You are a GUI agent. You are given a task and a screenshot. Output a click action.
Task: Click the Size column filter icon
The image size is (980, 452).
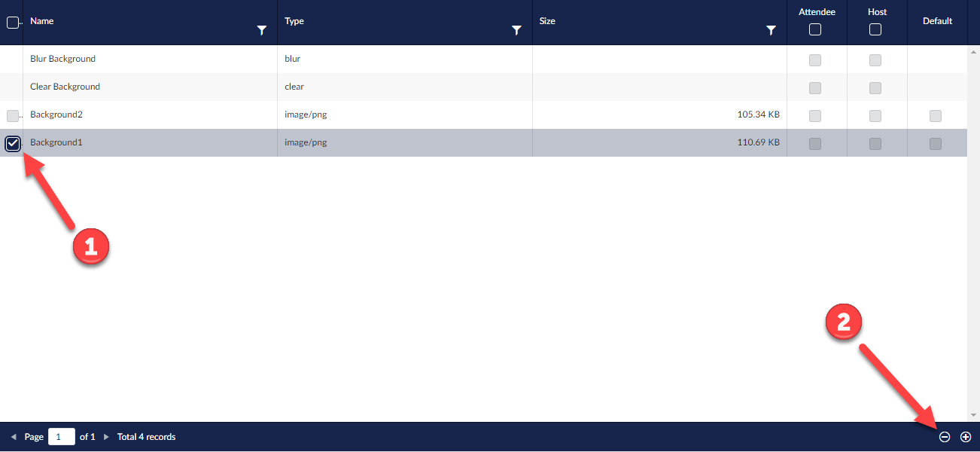tap(771, 30)
